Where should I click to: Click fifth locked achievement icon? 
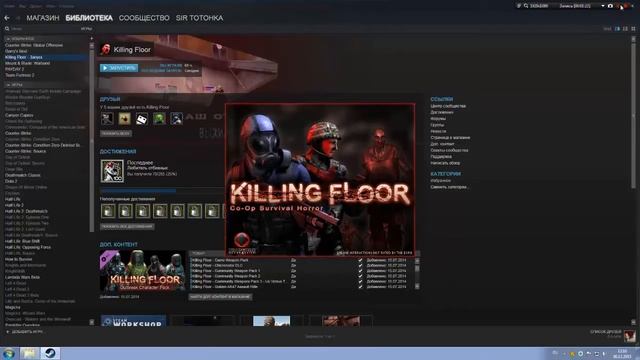coord(178,211)
